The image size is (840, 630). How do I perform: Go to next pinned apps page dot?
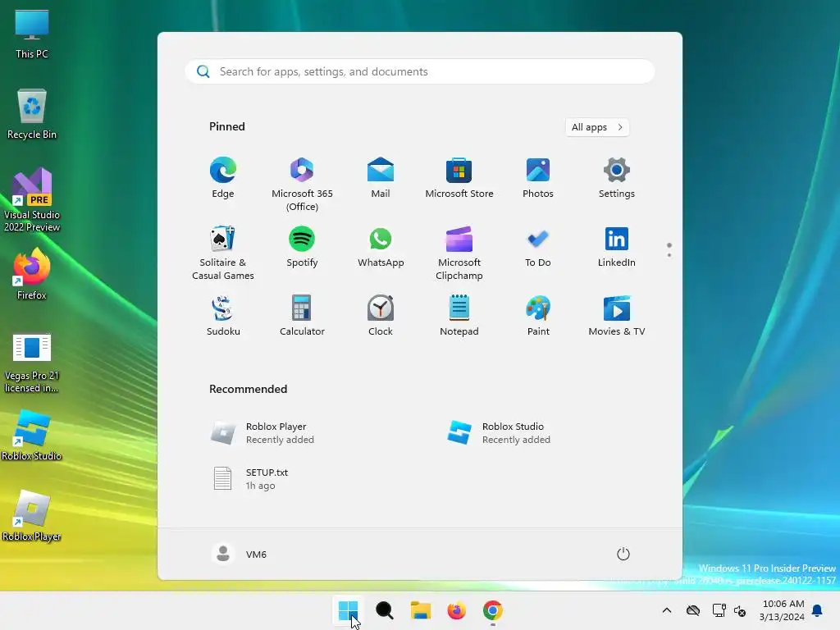(x=669, y=255)
